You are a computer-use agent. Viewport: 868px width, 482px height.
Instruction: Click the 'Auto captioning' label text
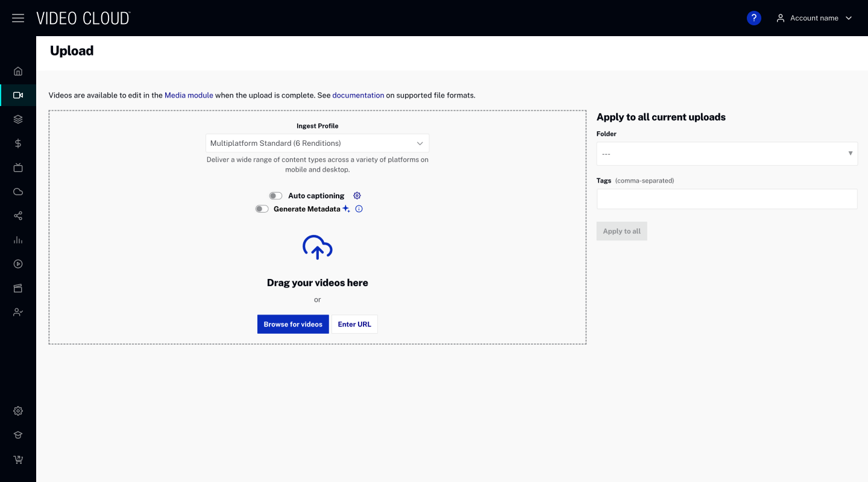[316, 196]
